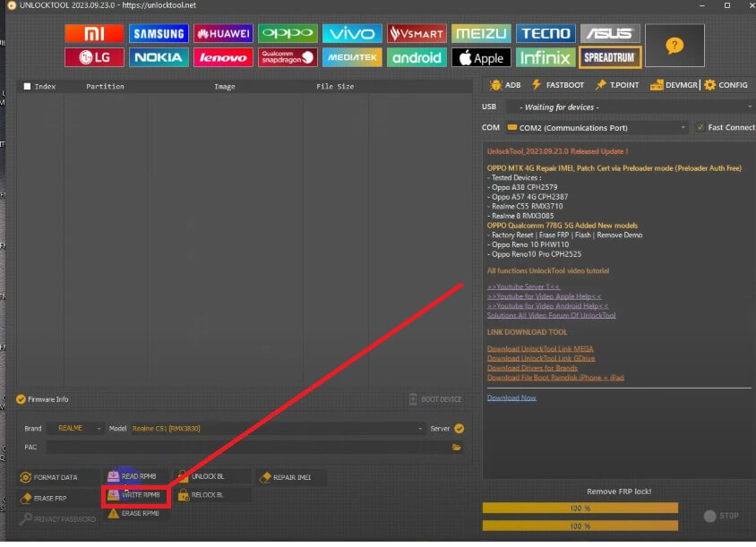Switch to the Spreadtrum brand tab

(x=609, y=57)
